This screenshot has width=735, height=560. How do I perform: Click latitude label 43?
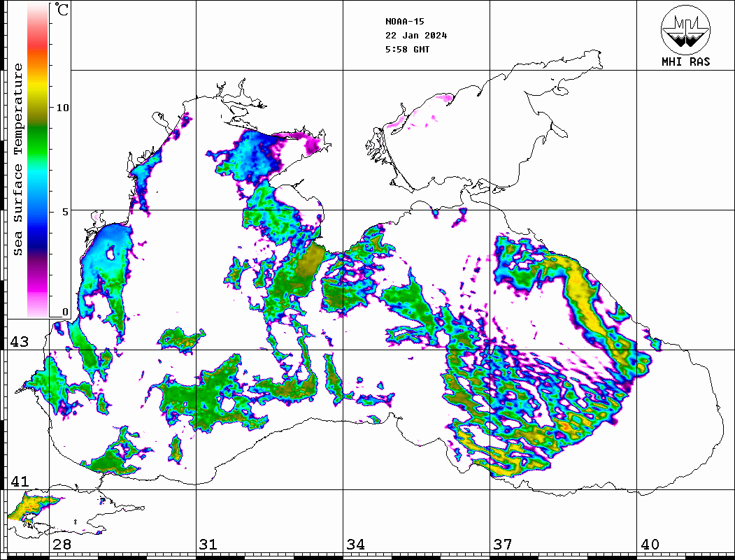(20, 342)
